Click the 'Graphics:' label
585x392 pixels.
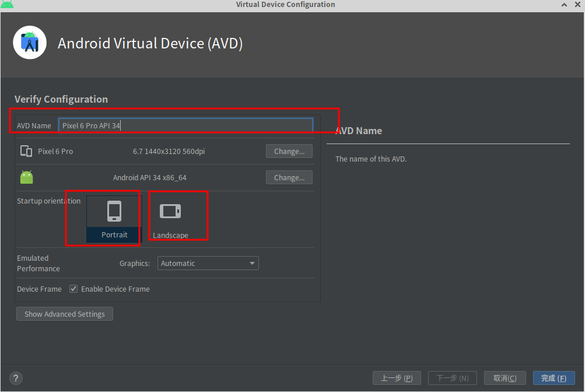(x=135, y=263)
